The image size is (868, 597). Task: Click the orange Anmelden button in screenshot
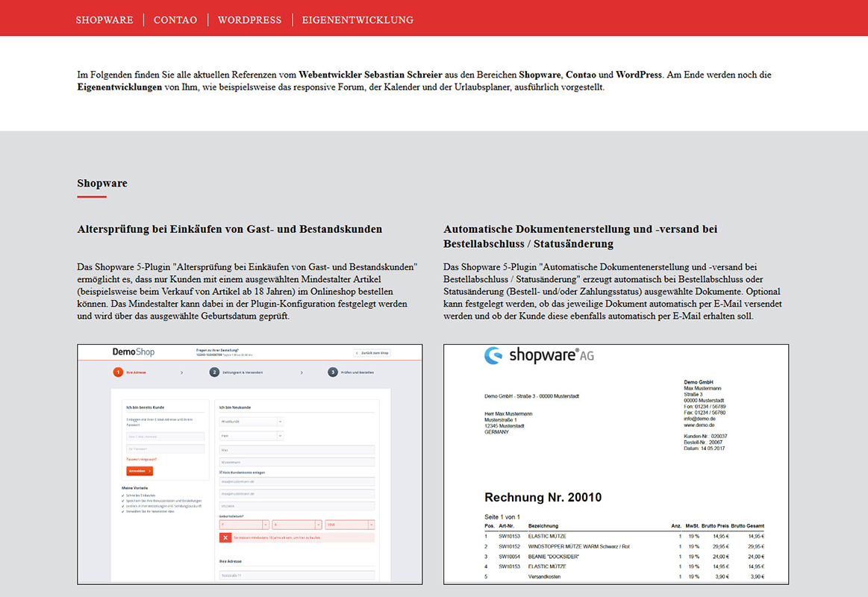coord(140,471)
